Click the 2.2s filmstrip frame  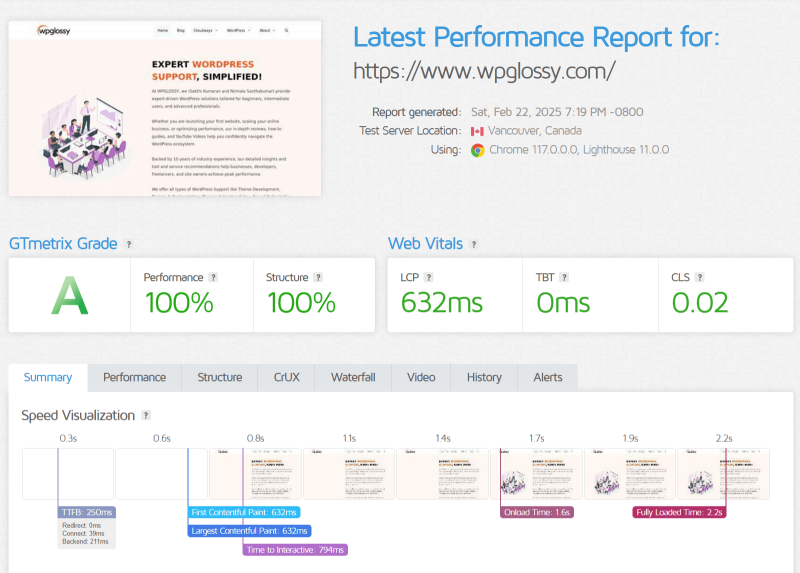coord(723,474)
